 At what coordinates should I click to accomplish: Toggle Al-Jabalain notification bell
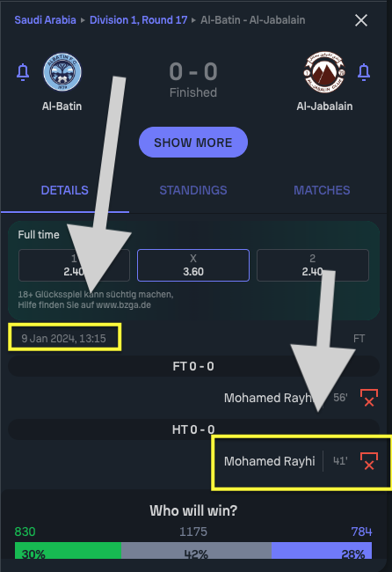[x=364, y=72]
